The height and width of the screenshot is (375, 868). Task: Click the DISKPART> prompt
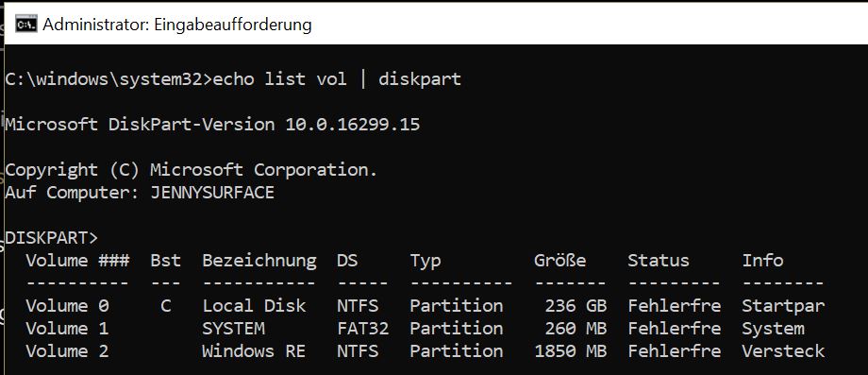[x=52, y=238]
